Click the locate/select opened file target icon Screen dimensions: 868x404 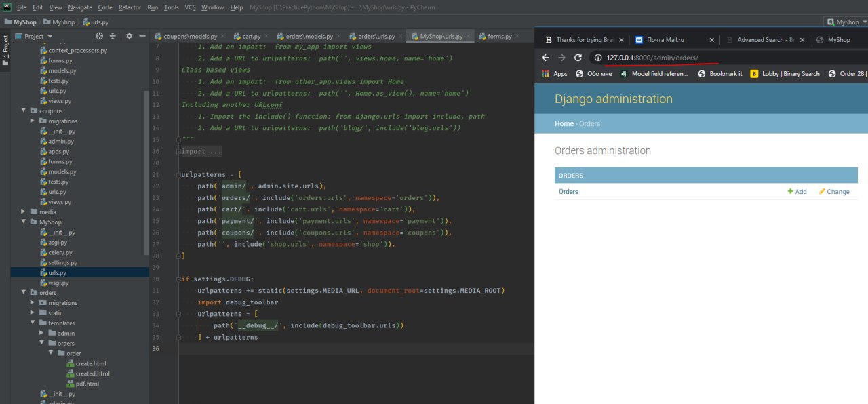coord(100,36)
